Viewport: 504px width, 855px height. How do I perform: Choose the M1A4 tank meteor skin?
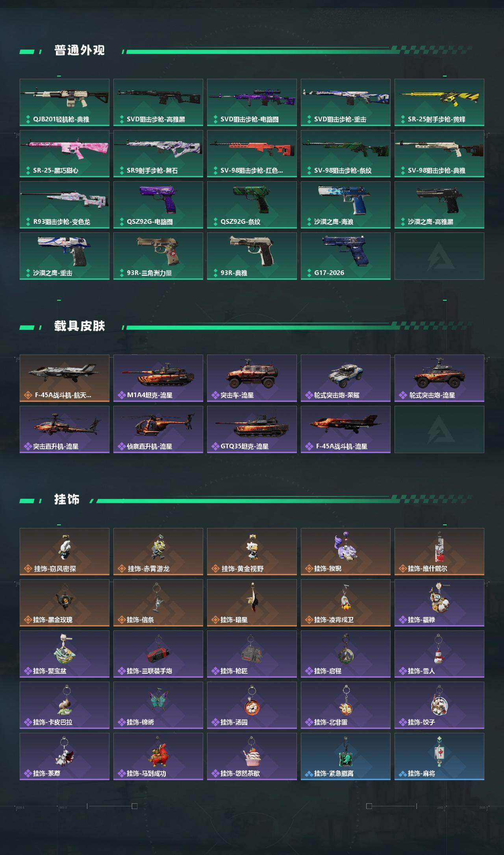pos(158,378)
